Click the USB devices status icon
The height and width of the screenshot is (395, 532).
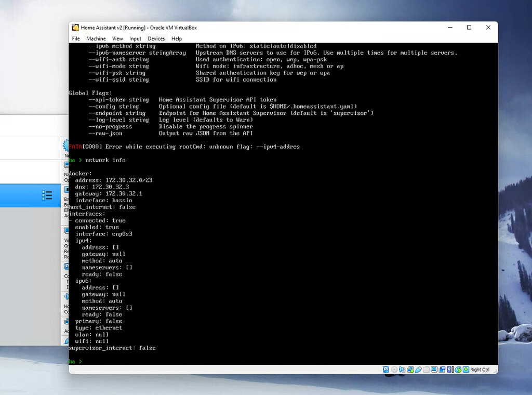(419, 370)
